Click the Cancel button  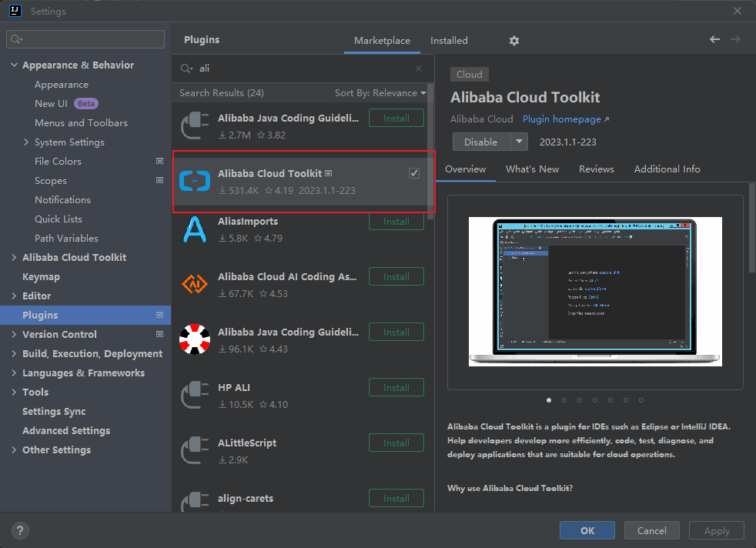pyautogui.click(x=652, y=530)
